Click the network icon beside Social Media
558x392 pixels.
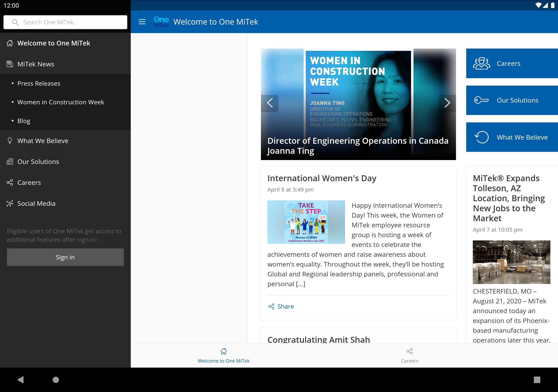(x=10, y=204)
